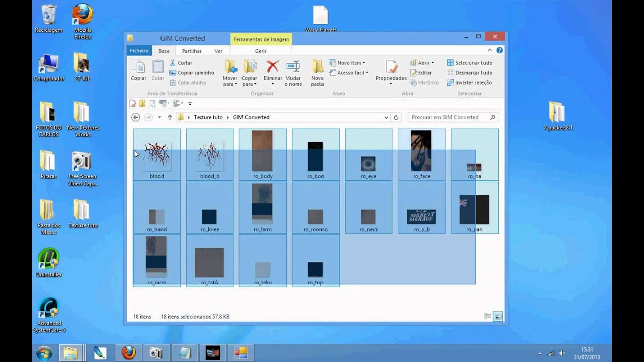The width and height of the screenshot is (644, 362).
Task: Click the '18 itens' status text
Action: [142, 317]
